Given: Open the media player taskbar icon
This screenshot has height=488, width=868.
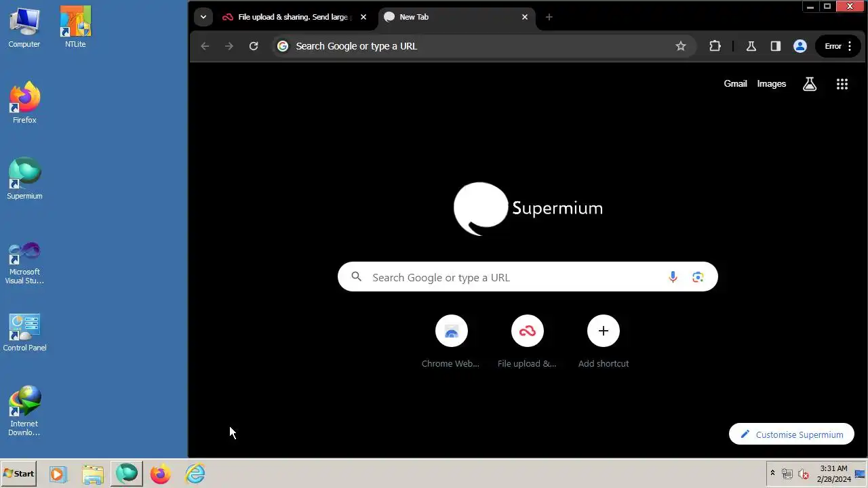Looking at the screenshot, I should click(x=58, y=474).
